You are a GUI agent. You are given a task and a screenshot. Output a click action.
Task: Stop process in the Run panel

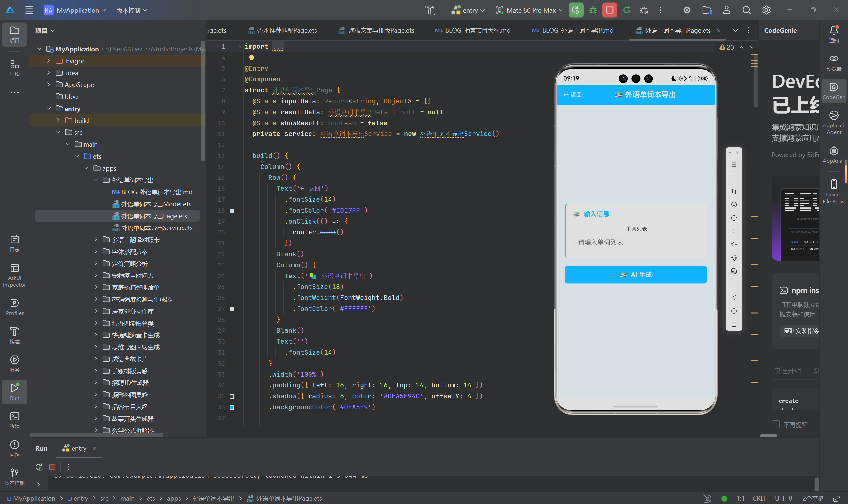pos(52,467)
